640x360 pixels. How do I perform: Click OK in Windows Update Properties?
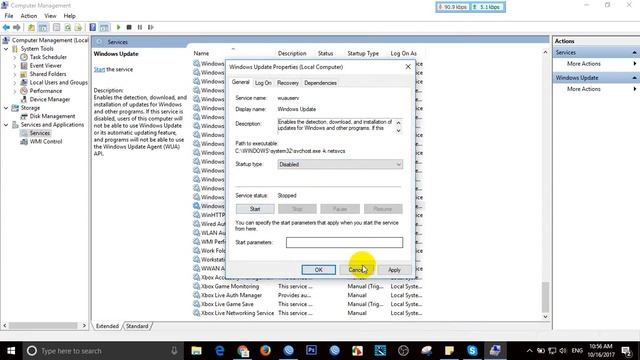click(319, 270)
